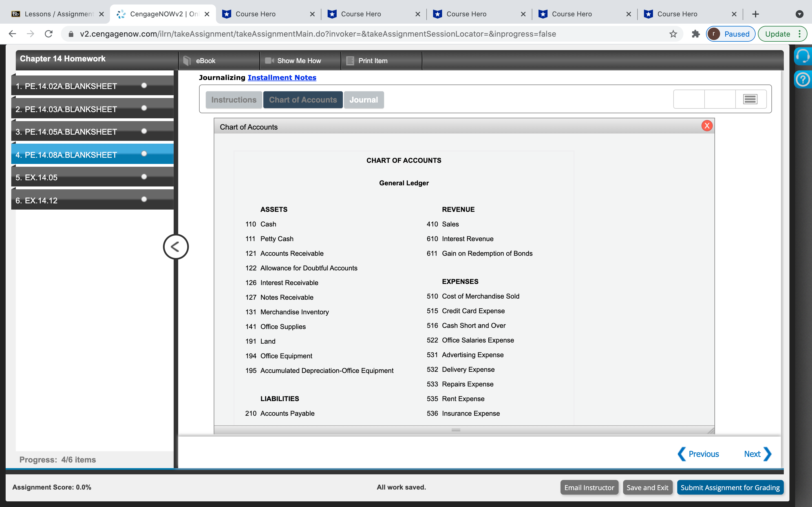Select the first blank layout view button

689,99
